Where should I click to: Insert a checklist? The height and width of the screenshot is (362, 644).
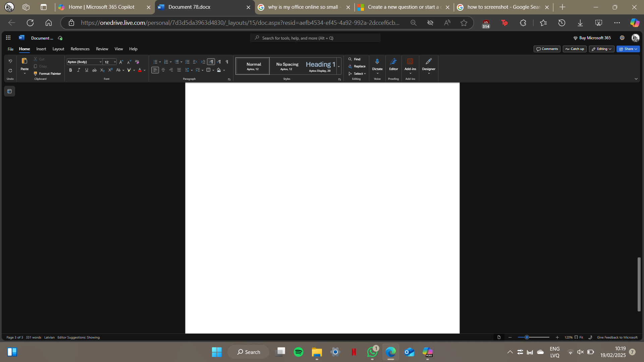click(x=187, y=62)
